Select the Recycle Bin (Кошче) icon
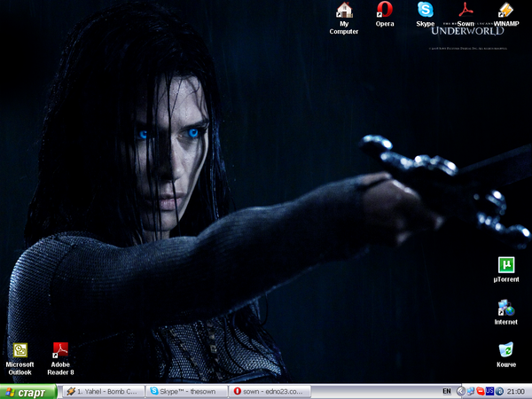The height and width of the screenshot is (399, 532). pos(506,355)
